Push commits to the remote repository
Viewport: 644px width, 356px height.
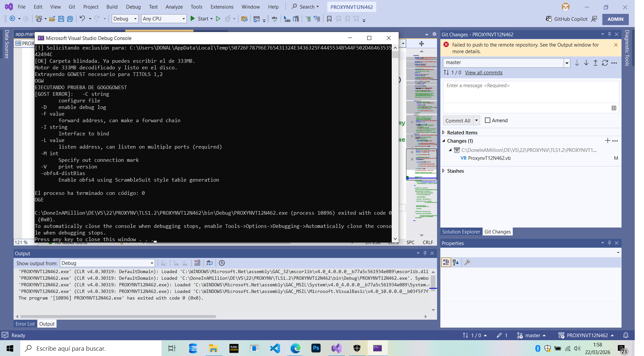click(x=595, y=63)
